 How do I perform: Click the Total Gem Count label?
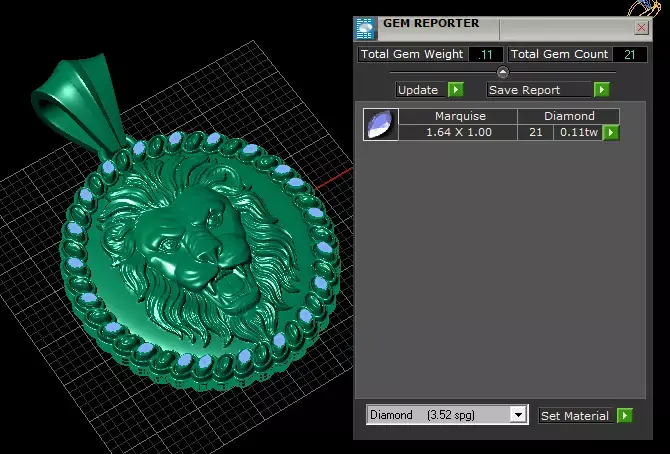559,54
